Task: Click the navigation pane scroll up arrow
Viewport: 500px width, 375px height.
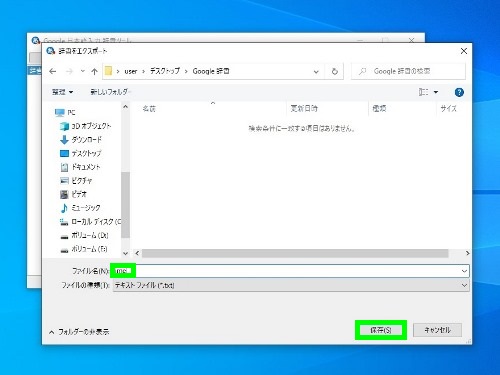Action: 125,107
